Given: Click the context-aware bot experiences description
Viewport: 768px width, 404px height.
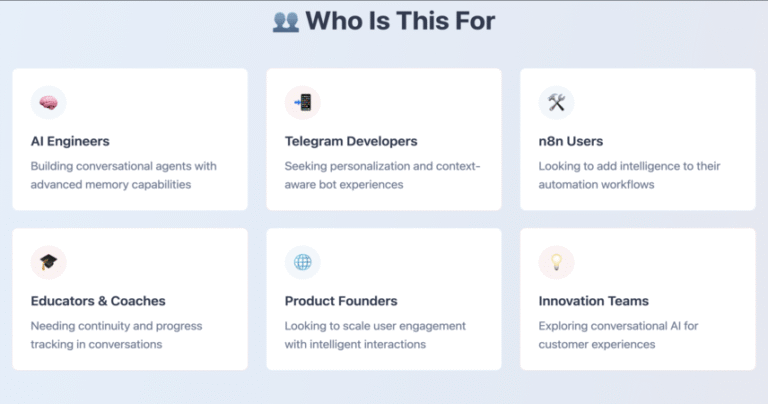Looking at the screenshot, I should 383,175.
